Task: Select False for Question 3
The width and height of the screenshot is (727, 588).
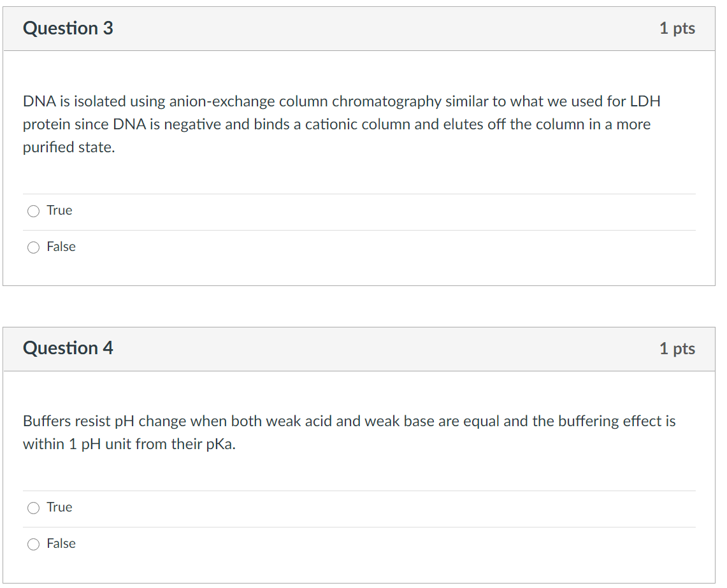Action: [x=33, y=247]
